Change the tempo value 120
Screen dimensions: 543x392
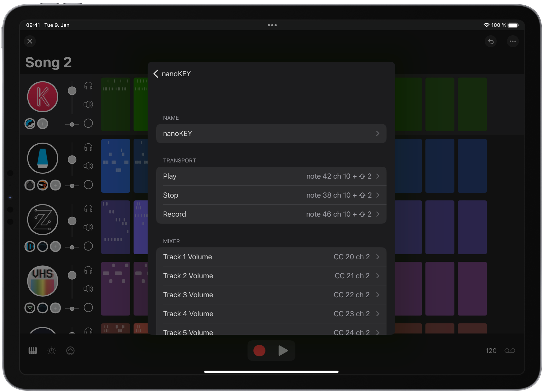(x=491, y=351)
